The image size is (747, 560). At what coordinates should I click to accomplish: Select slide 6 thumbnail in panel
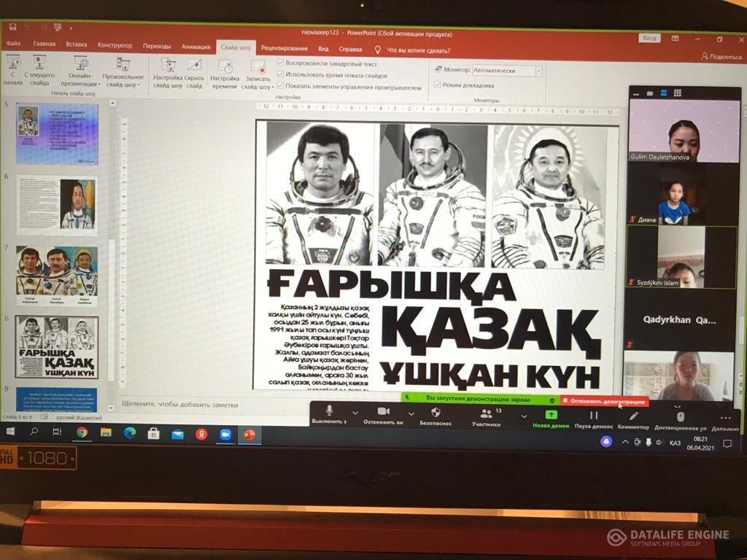click(57, 205)
